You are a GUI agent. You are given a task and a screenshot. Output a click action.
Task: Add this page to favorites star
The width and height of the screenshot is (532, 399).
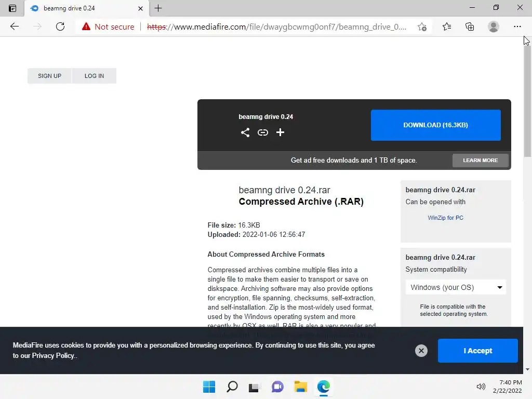click(x=422, y=27)
